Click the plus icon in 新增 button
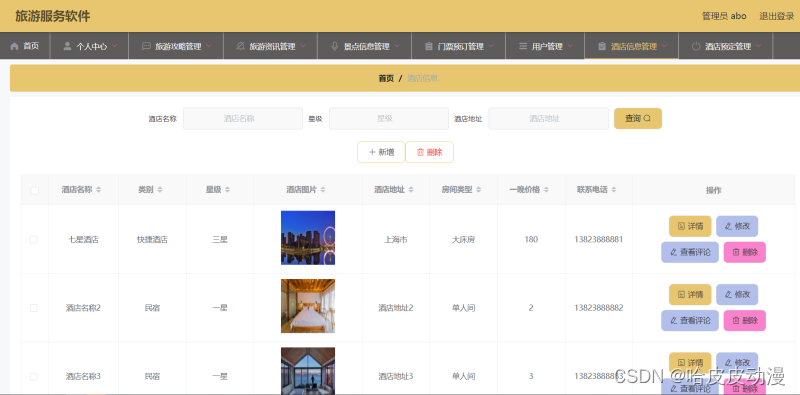 (372, 152)
